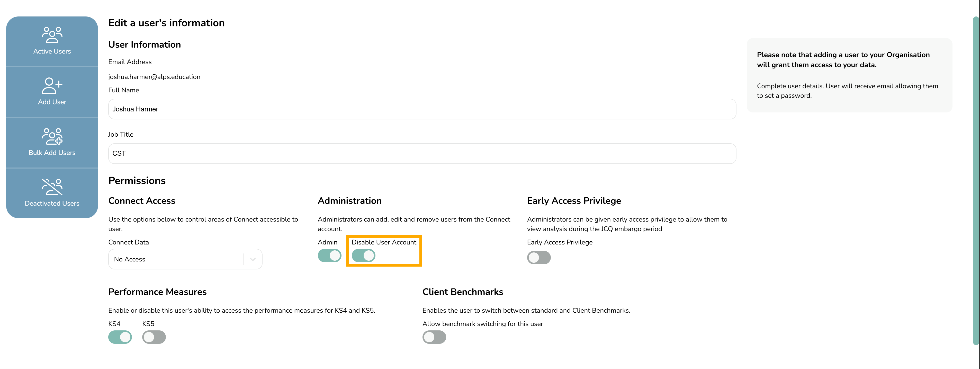This screenshot has width=980, height=369.
Task: Go to Active Users label
Action: coord(52,51)
